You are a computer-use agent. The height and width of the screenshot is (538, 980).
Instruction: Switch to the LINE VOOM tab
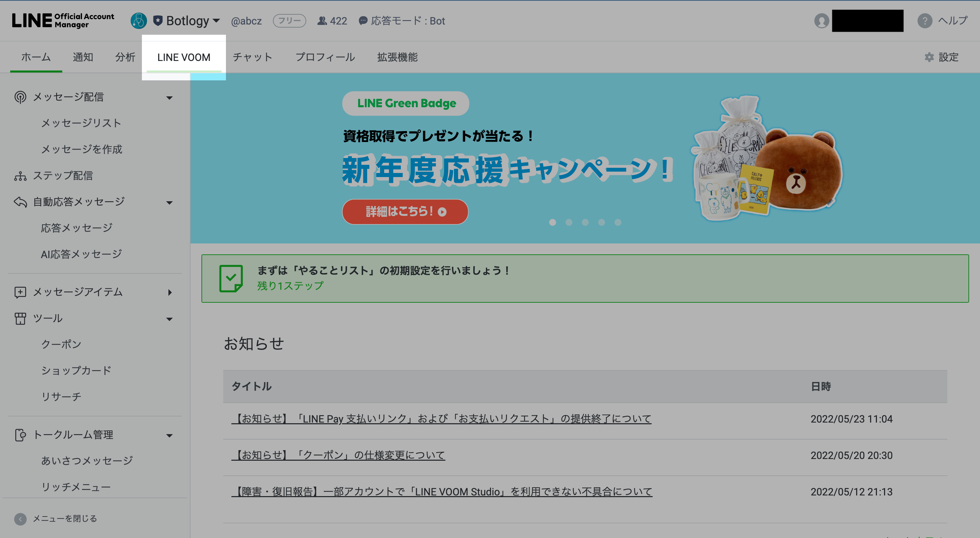point(184,57)
